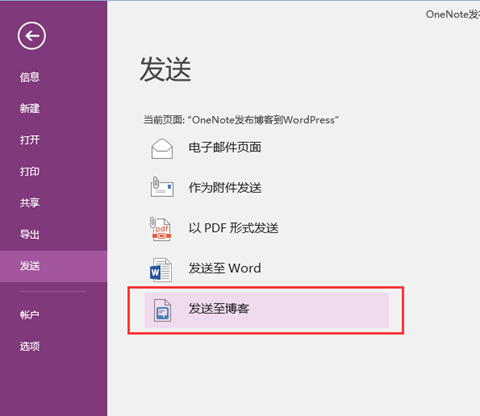The image size is (480, 416).
Task: Click the blog document icon
Action: (x=162, y=310)
